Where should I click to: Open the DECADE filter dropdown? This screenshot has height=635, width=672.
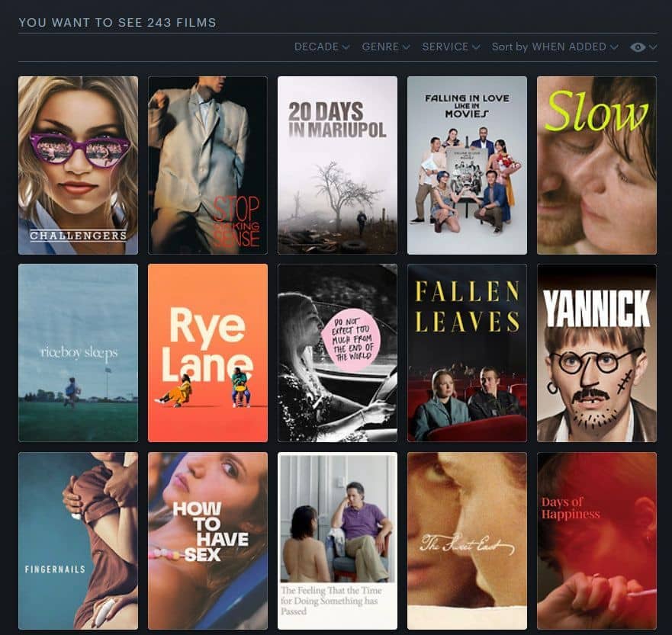(x=321, y=47)
